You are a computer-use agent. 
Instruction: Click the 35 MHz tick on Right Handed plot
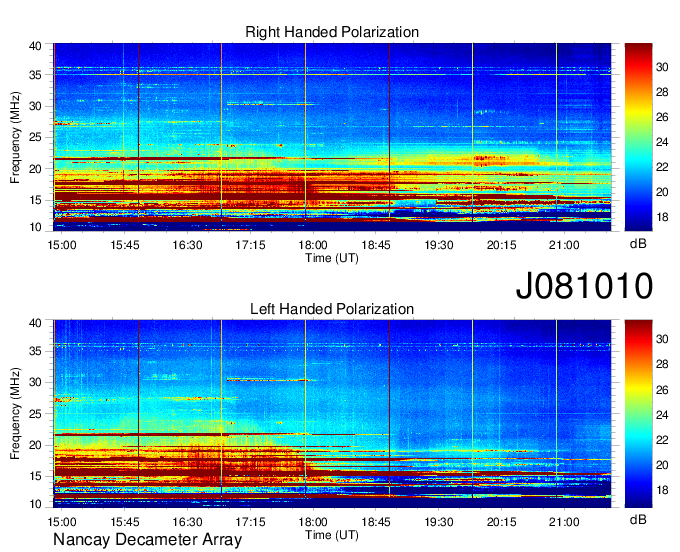35,75
